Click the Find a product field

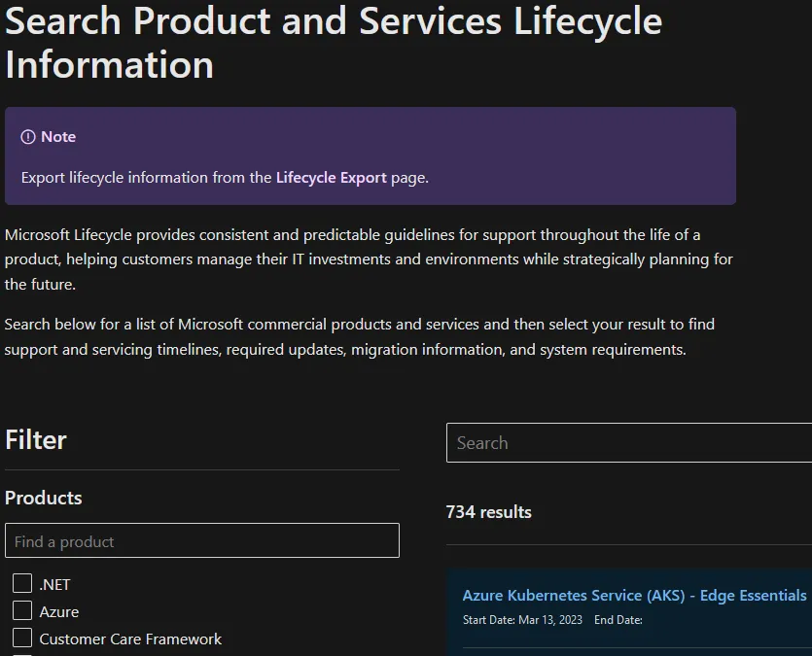pos(202,540)
